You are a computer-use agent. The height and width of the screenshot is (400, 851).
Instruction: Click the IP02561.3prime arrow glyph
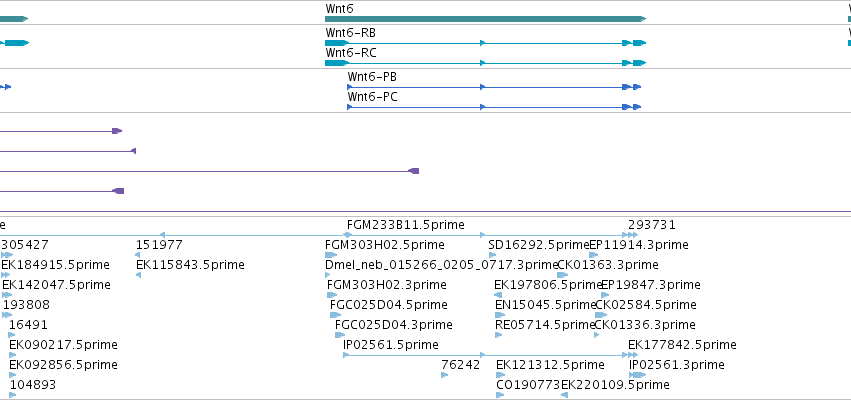pyautogui.click(x=638, y=375)
